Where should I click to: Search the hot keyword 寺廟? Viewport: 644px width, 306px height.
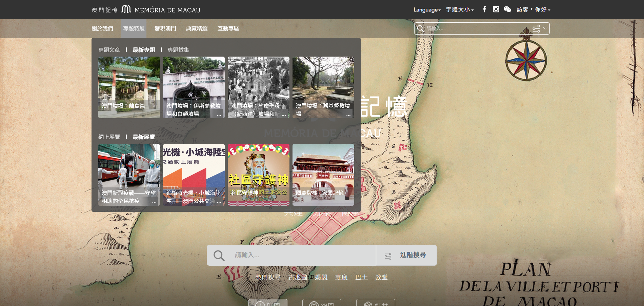[341, 277]
